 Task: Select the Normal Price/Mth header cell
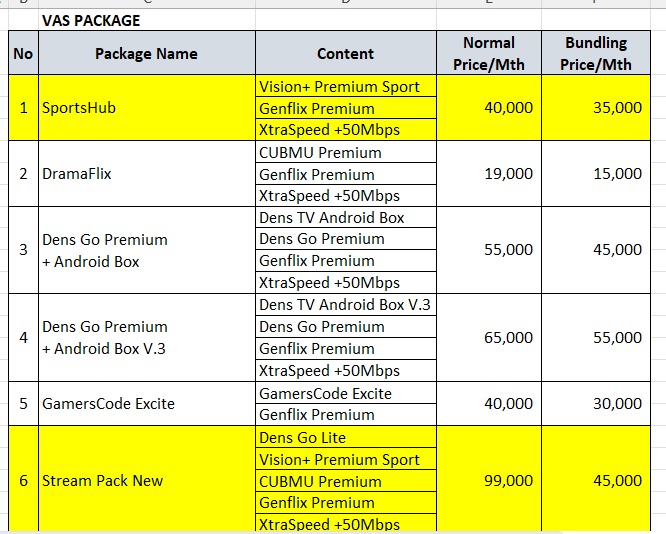tap(489, 53)
